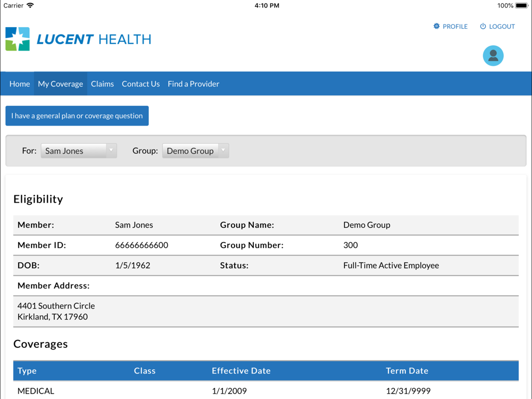The width and height of the screenshot is (532, 399).
Task: Click the Profile gear icon
Action: tap(436, 26)
